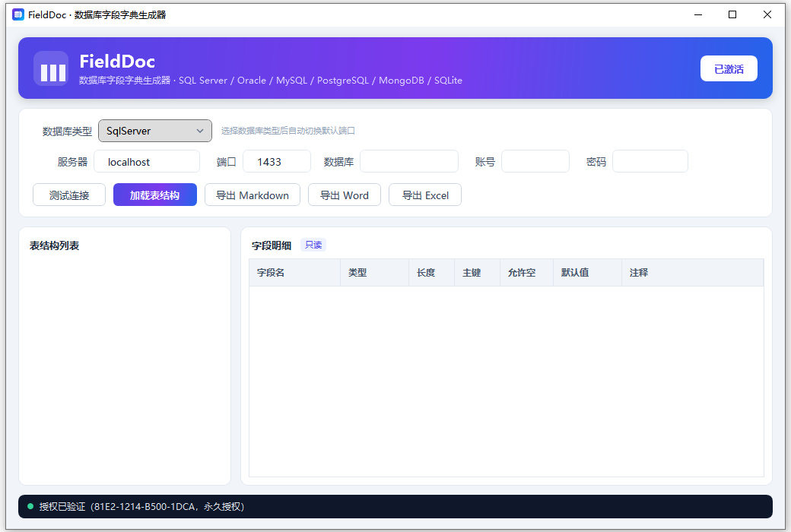Click the 字段明细 panel title

coord(272,245)
